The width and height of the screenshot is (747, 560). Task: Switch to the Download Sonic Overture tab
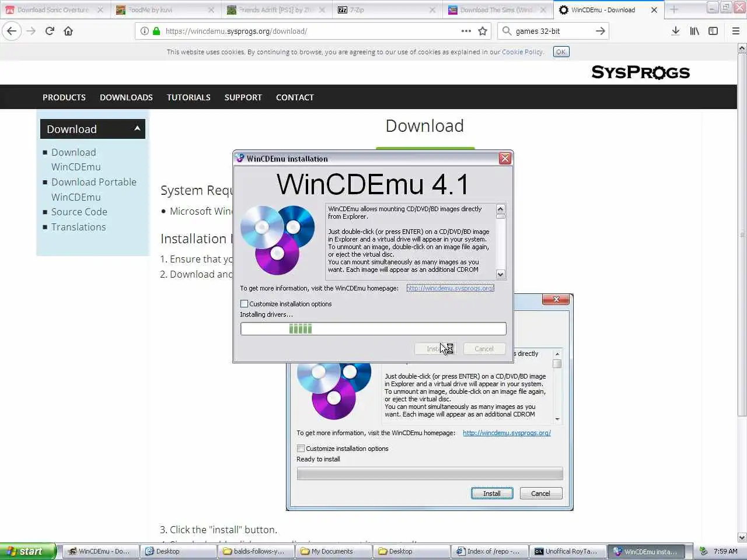(54, 10)
